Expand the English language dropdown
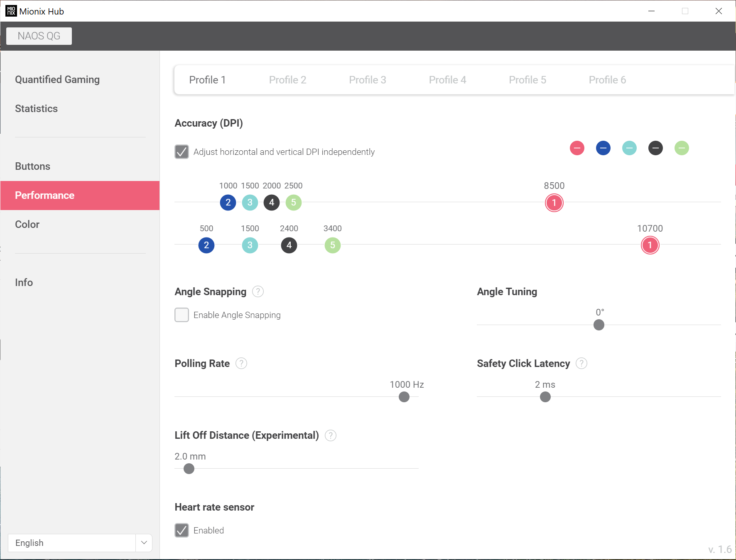 click(144, 543)
